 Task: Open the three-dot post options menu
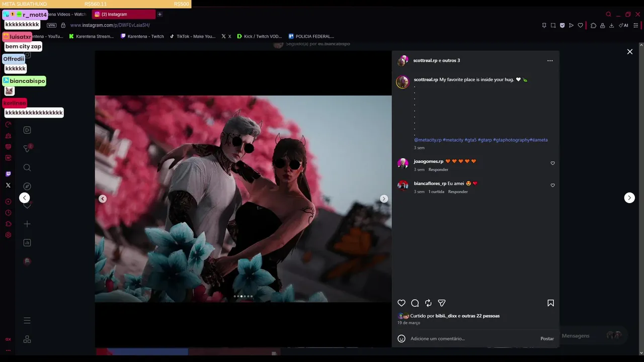point(550,61)
